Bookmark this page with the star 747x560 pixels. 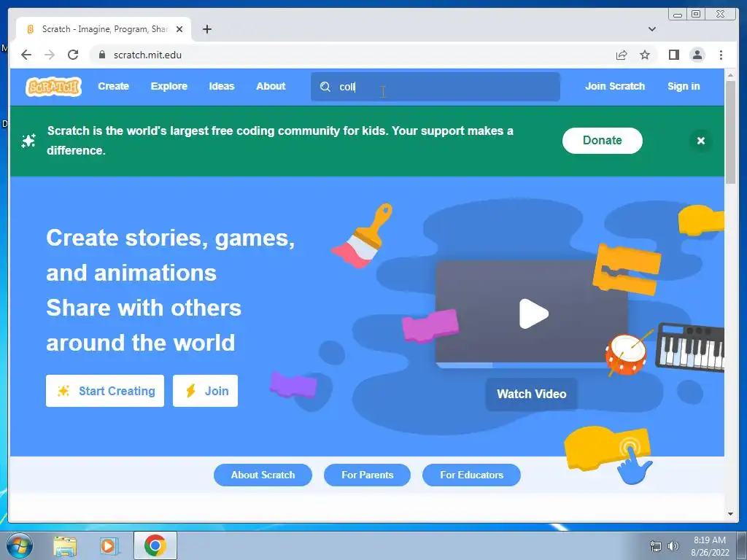(x=645, y=55)
